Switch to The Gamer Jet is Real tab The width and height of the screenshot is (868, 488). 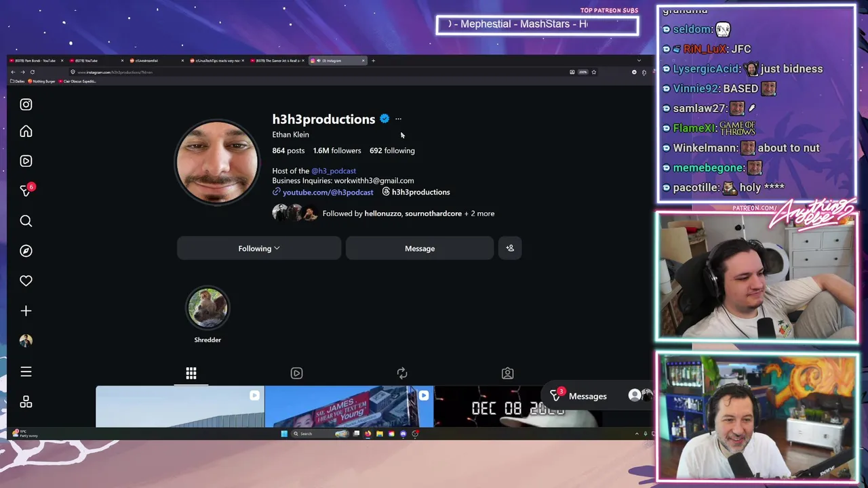click(276, 60)
